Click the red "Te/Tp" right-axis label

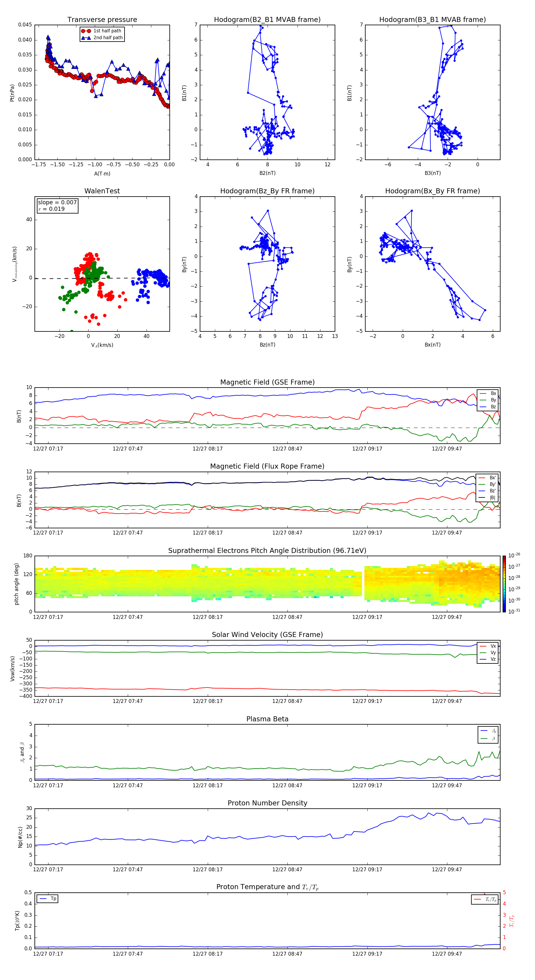[512, 921]
